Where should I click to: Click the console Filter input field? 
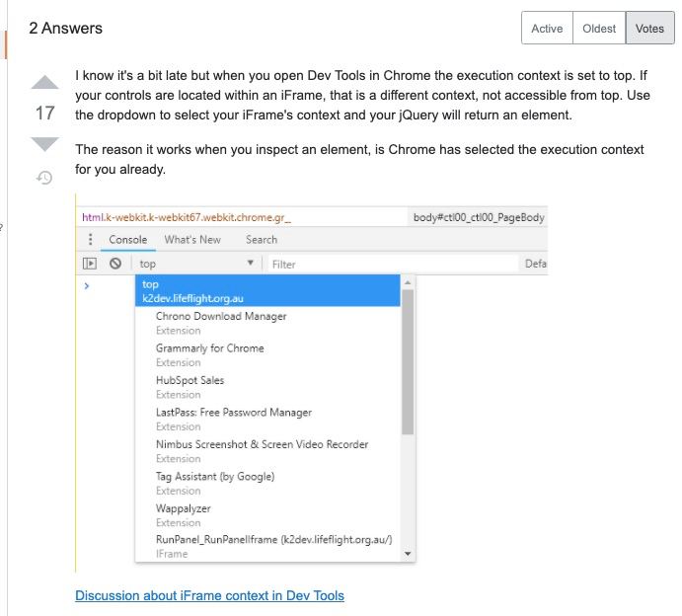coord(392,264)
